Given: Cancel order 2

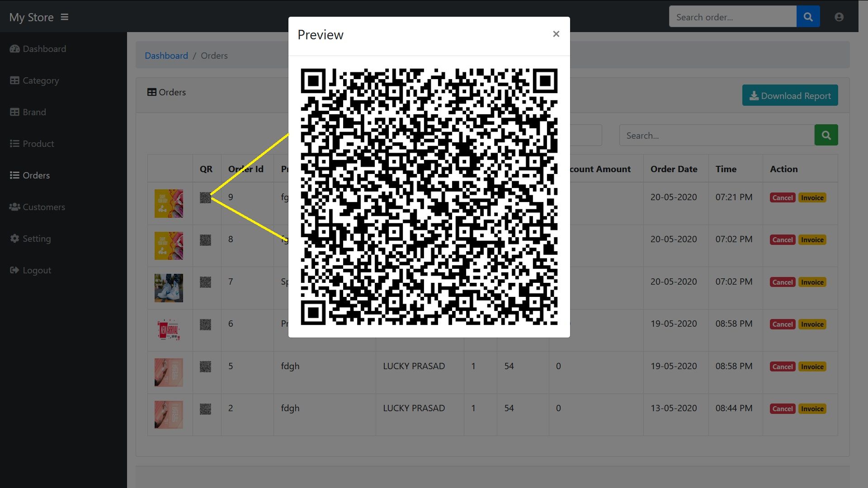Looking at the screenshot, I should click(x=783, y=408).
